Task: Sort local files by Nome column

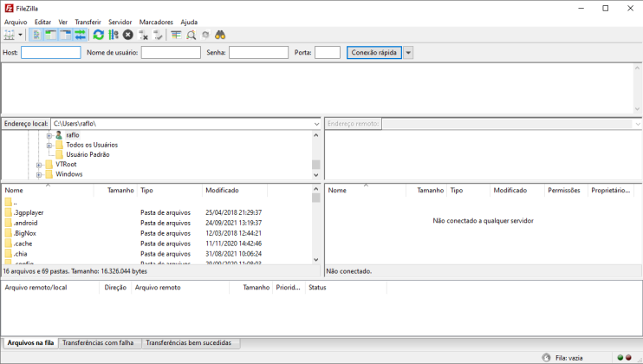Action: point(48,190)
